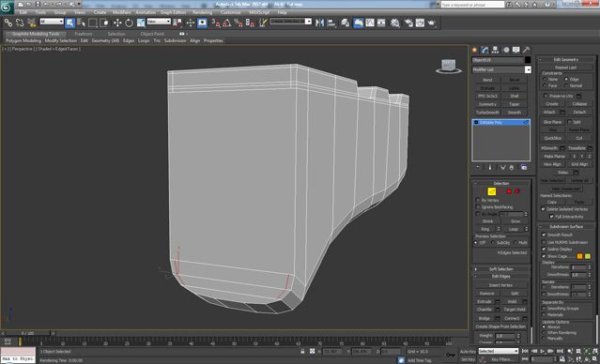
Task: Click Create Shape From Selection button
Action: (x=500, y=326)
